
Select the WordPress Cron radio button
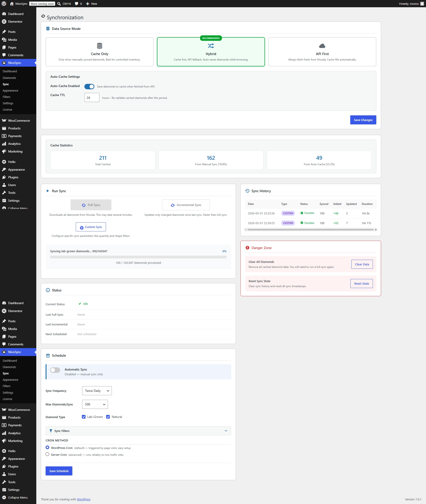[47, 447]
